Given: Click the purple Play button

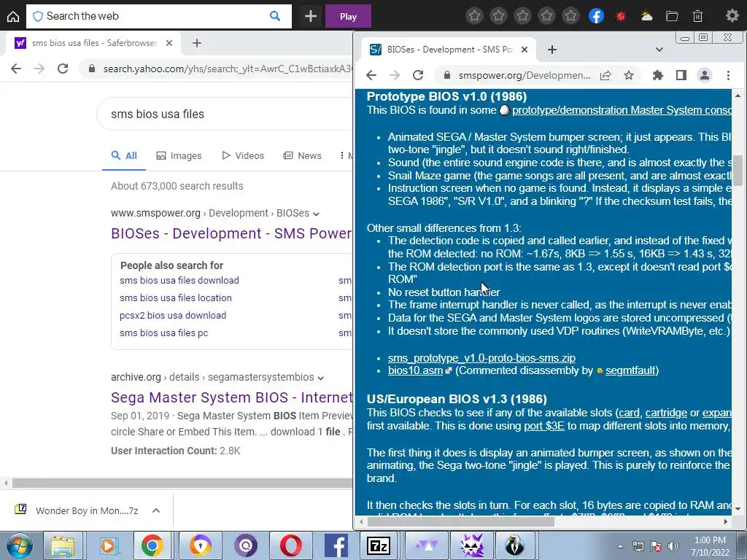Looking at the screenshot, I should pos(348,16).
